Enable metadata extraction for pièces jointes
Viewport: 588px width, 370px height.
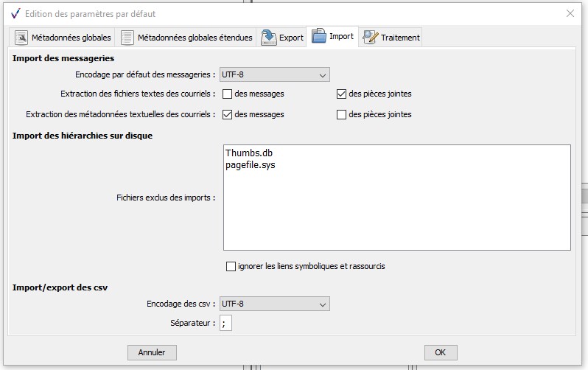pos(341,114)
